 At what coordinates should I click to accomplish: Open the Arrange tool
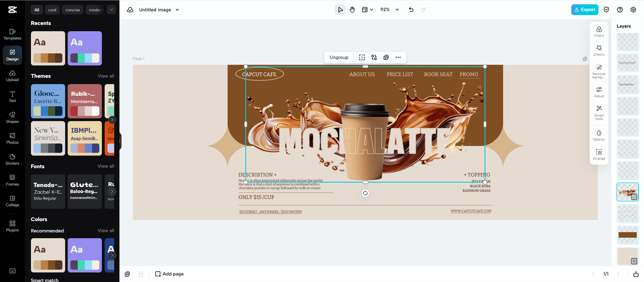point(599,154)
